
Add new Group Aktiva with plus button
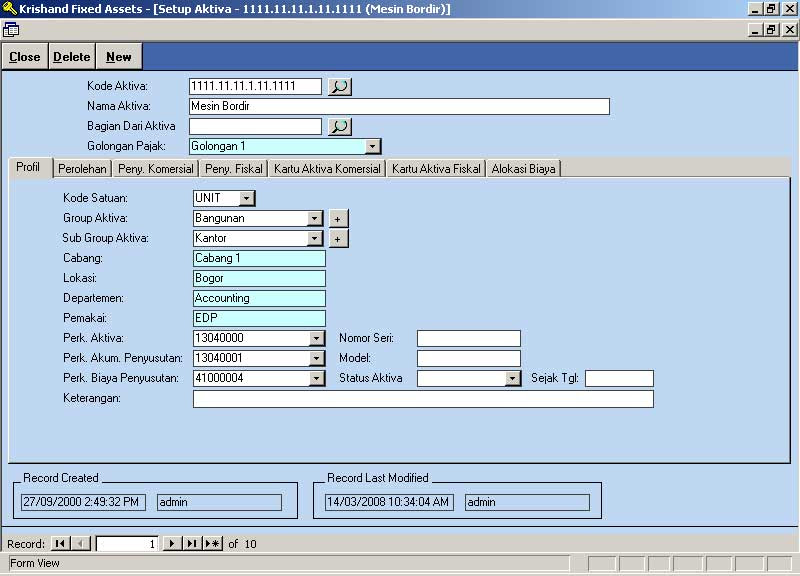click(338, 218)
